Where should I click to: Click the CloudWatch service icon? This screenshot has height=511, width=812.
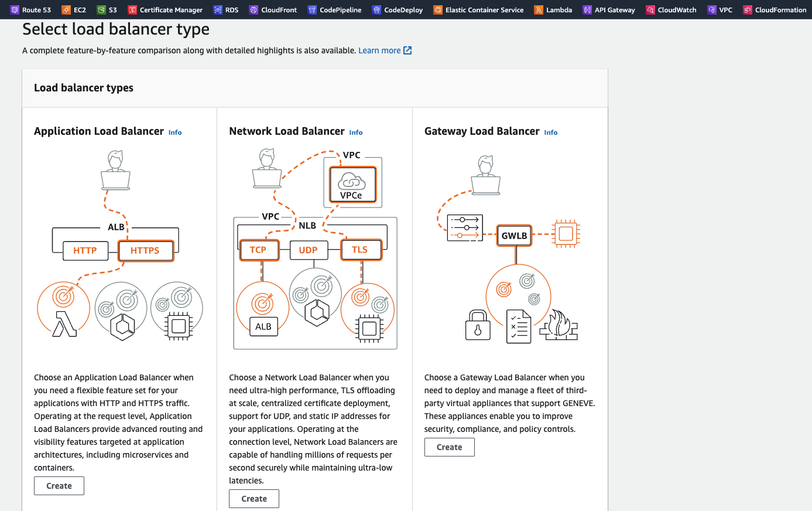[650, 10]
